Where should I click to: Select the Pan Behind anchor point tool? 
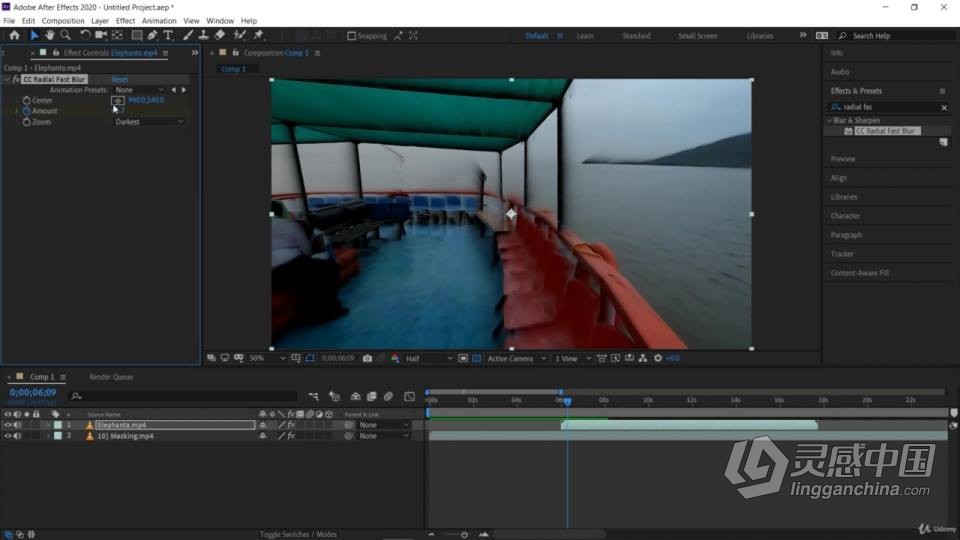pyautogui.click(x=117, y=36)
